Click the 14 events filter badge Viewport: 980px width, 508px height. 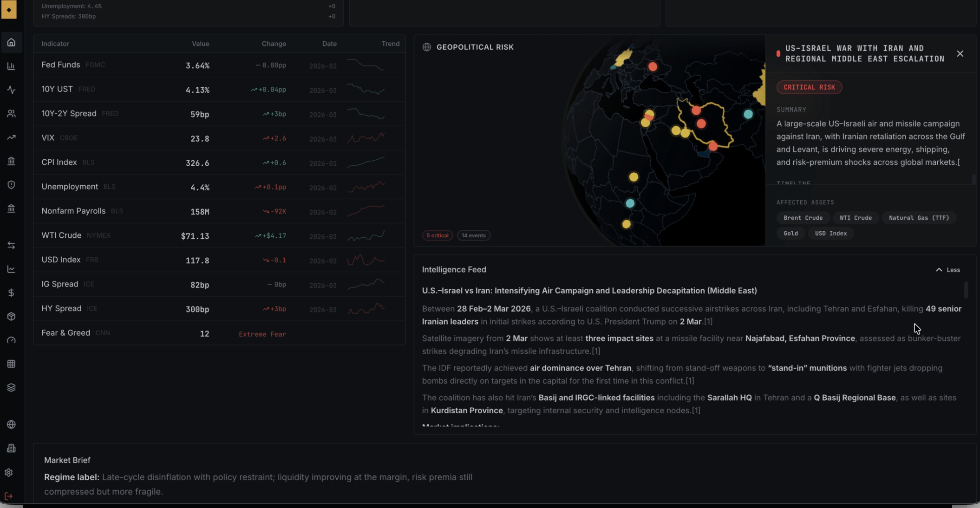click(473, 235)
